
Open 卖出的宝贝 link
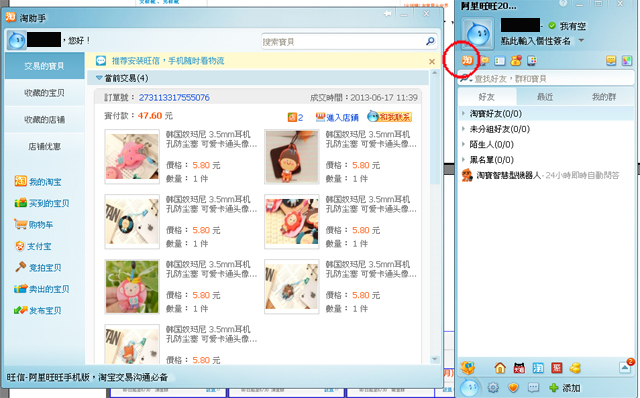click(42, 289)
